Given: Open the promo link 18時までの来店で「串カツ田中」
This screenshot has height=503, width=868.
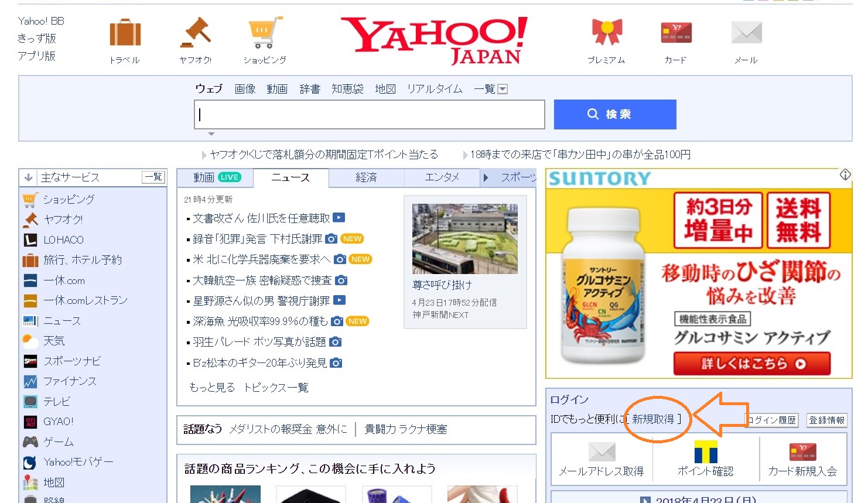Looking at the screenshot, I should tap(580, 155).
